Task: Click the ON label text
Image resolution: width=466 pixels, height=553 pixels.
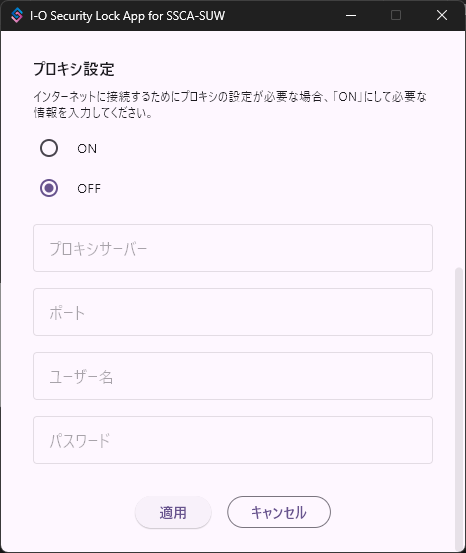Action: point(87,148)
